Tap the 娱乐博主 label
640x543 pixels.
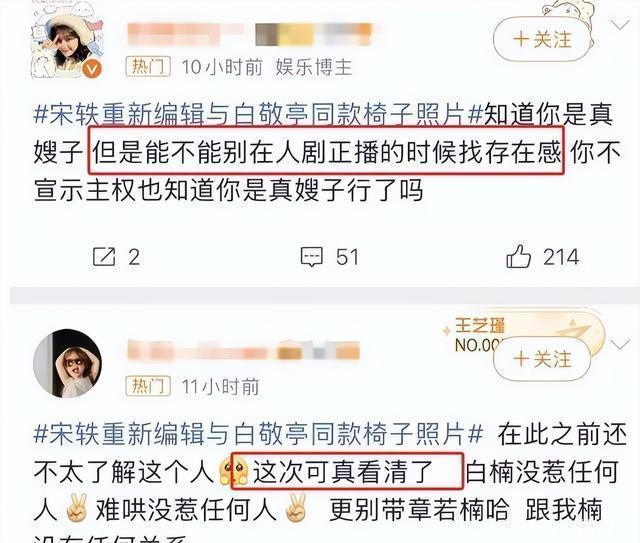(313, 67)
